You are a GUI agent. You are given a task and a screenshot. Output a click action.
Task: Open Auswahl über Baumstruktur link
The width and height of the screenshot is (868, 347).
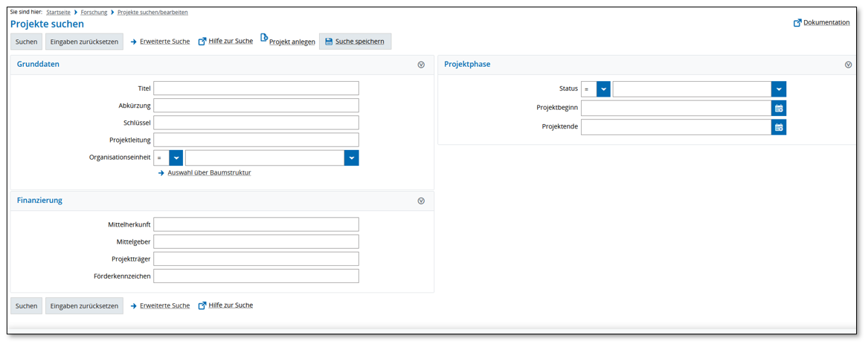pos(209,173)
